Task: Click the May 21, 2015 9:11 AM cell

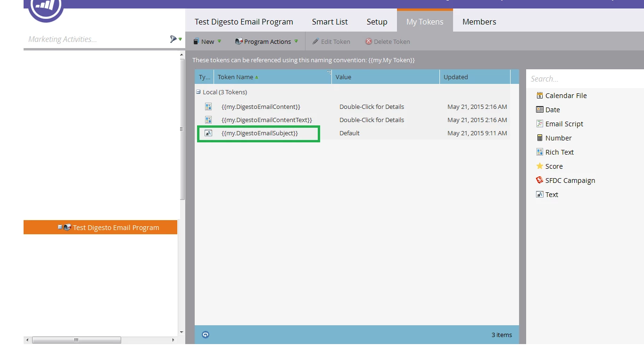Action: [477, 133]
